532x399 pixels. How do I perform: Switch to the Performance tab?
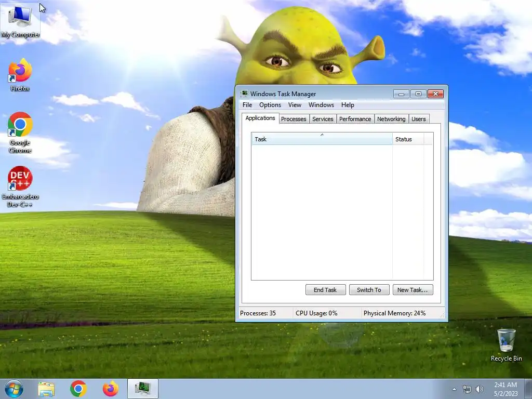(x=355, y=119)
